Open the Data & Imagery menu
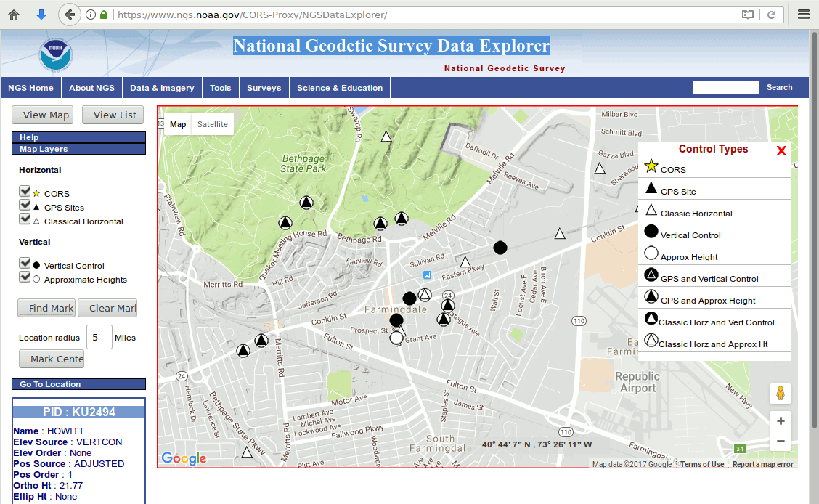819x504 pixels. coord(162,88)
